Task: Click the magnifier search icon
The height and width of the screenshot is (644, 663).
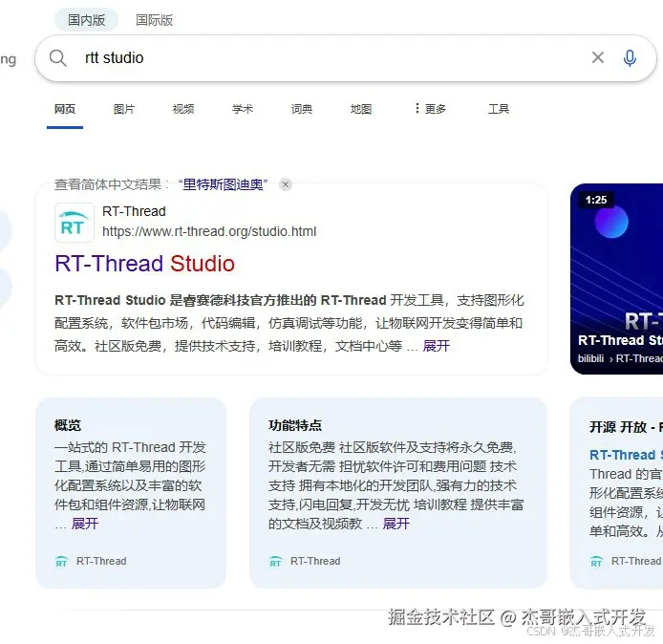Action: pyautogui.click(x=58, y=58)
